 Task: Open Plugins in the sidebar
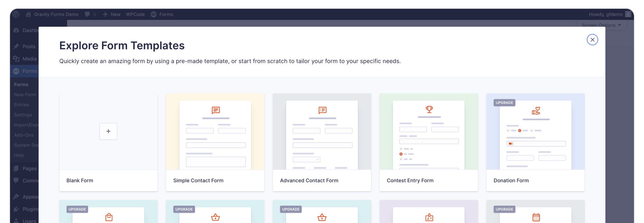tap(26, 209)
